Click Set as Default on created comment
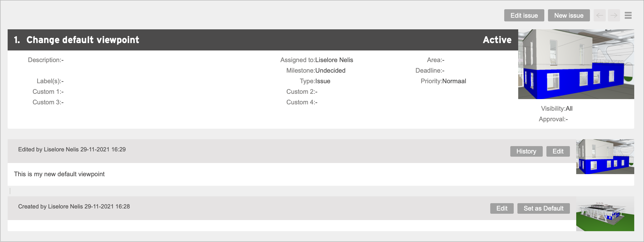The height and width of the screenshot is (242, 644). 544,208
